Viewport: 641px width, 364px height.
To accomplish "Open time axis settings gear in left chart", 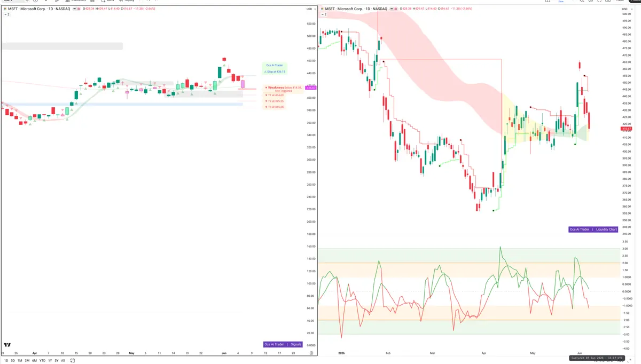I will [x=311, y=353].
